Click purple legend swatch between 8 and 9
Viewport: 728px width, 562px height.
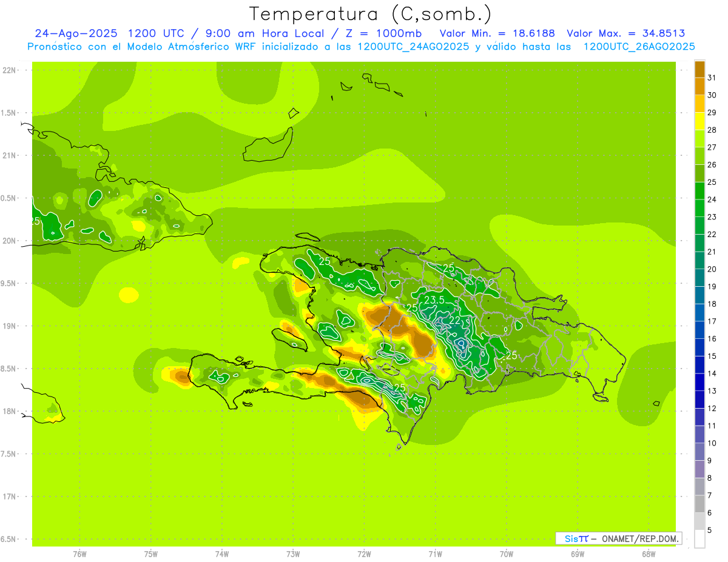699,469
